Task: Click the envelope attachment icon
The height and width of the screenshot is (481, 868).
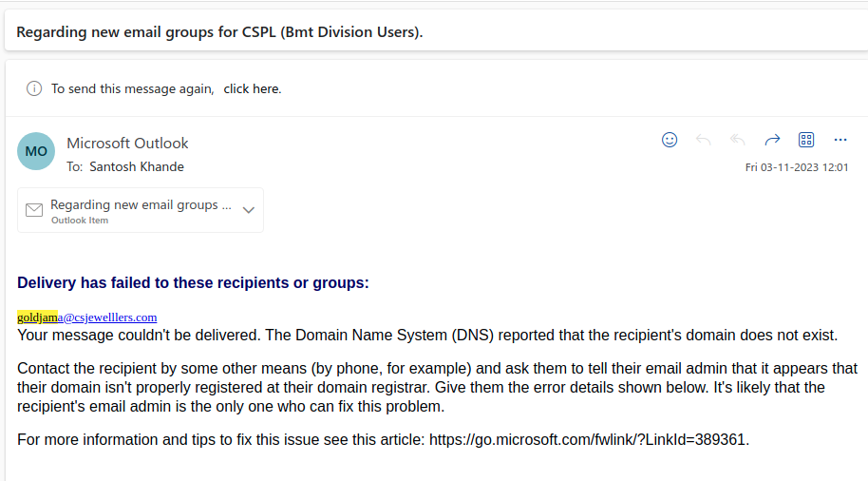Action: (x=34, y=210)
